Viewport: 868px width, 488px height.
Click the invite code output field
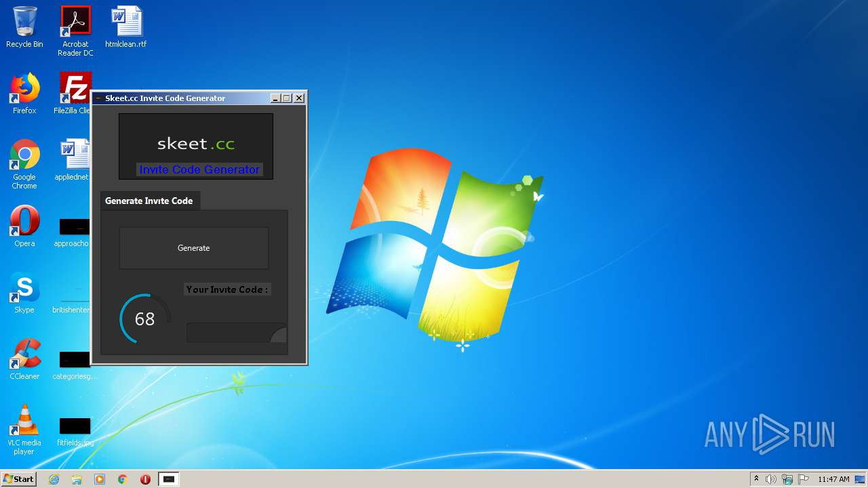(x=237, y=333)
